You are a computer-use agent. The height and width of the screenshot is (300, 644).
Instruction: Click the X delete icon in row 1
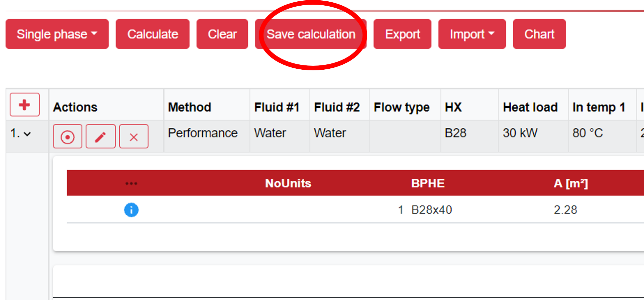[x=134, y=136]
